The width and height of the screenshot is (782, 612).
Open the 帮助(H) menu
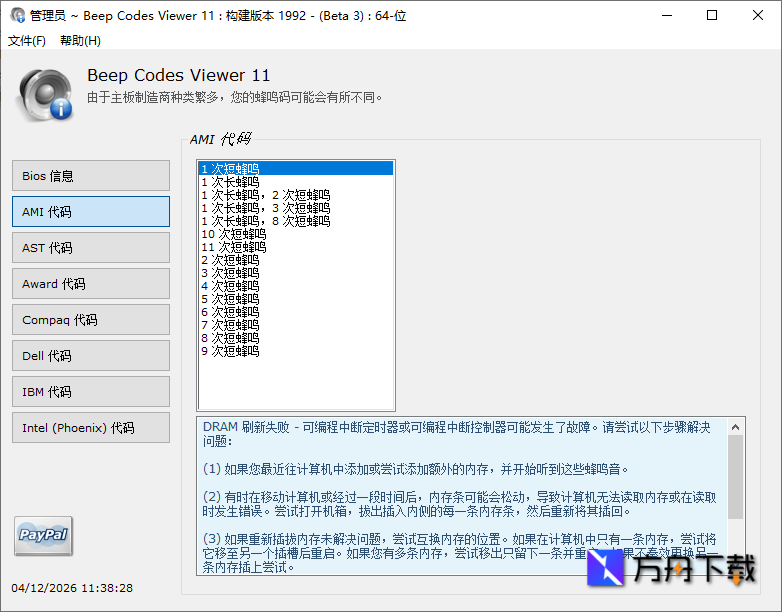80,40
